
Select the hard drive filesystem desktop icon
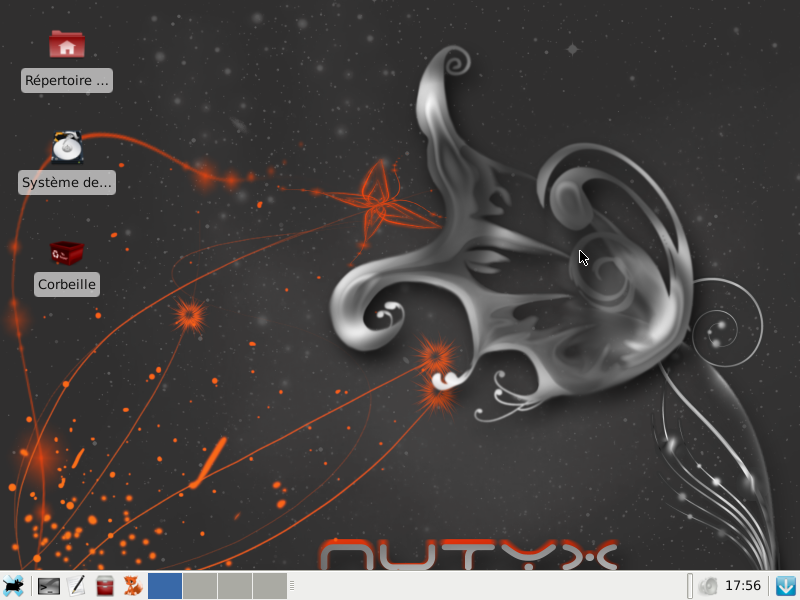[x=67, y=147]
